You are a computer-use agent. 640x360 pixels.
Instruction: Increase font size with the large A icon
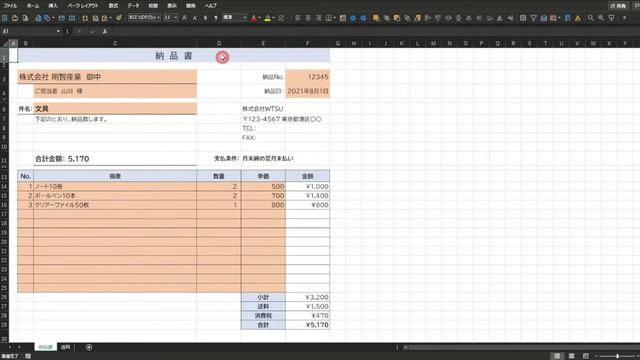pyautogui.click(x=184, y=18)
